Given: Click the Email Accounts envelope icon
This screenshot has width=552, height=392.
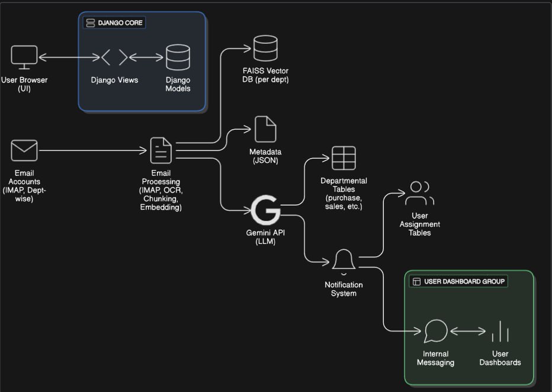Looking at the screenshot, I should coord(24,150).
